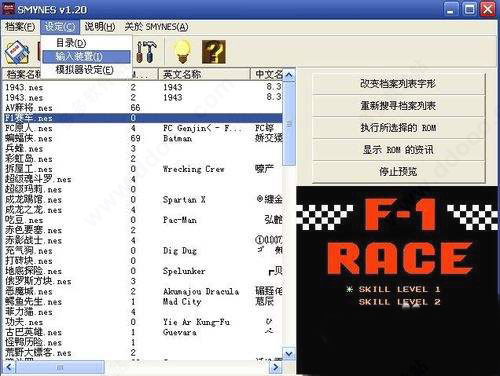Image resolution: width=500 pixels, height=376 pixels.
Task: Select 打砖块.nes in the file list
Action: tap(29, 261)
